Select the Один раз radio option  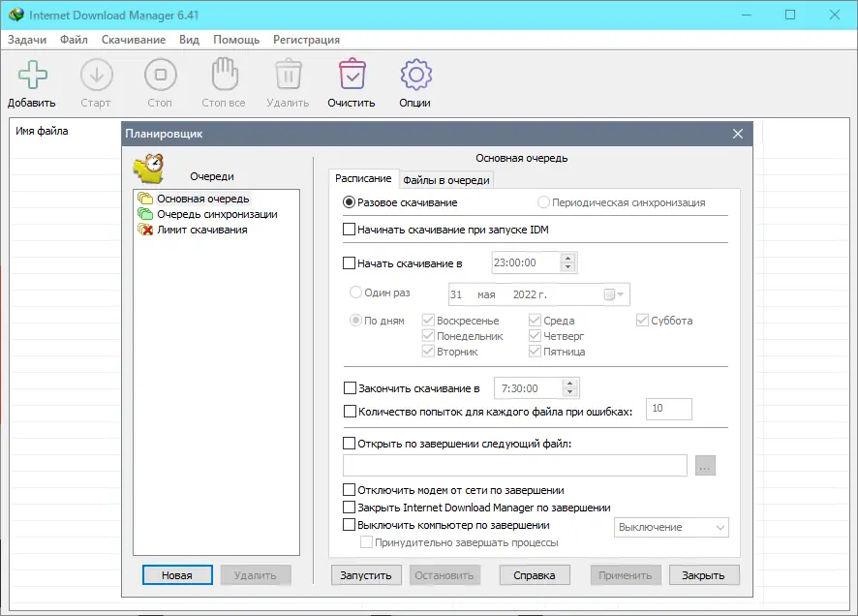tap(355, 293)
